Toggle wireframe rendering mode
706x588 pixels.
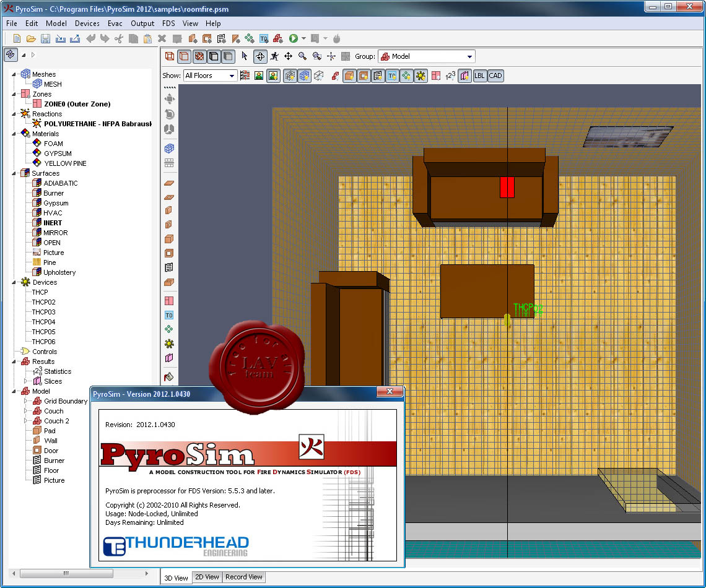(x=170, y=56)
